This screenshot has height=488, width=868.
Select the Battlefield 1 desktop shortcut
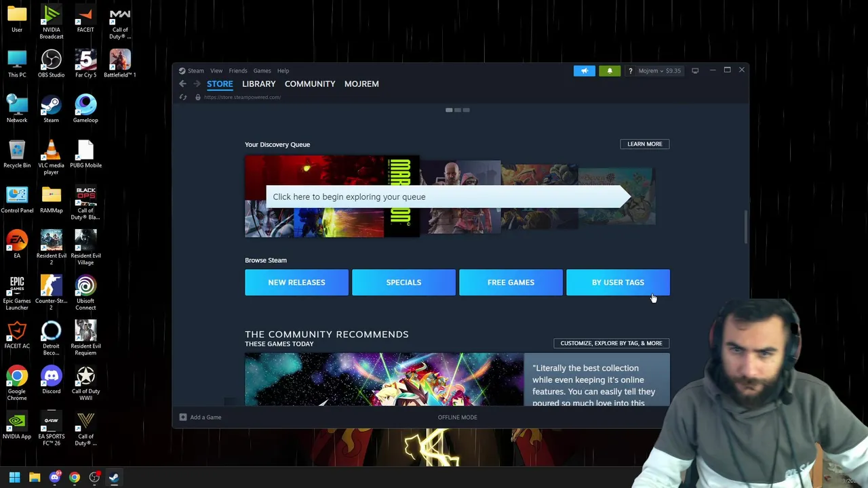tap(120, 64)
